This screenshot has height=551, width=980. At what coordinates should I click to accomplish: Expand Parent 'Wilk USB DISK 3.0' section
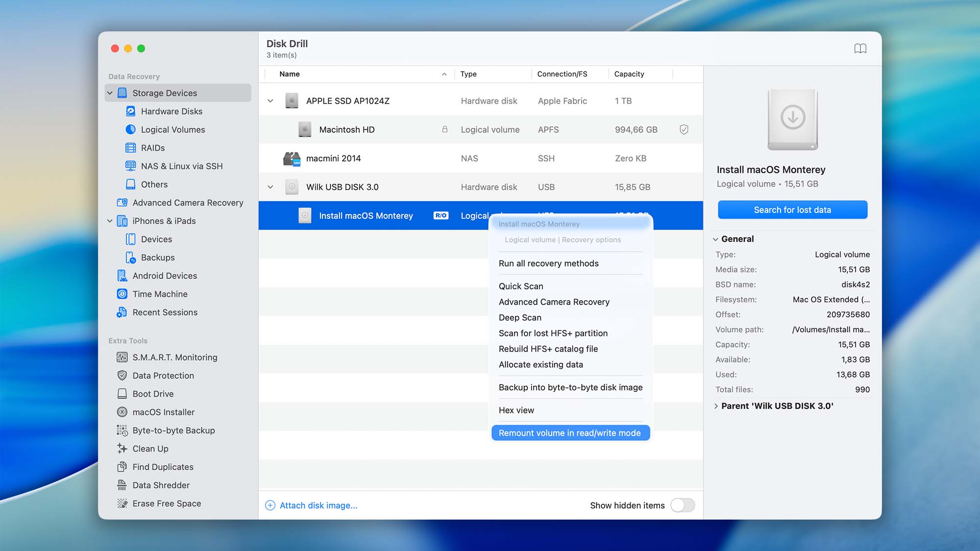coord(716,406)
